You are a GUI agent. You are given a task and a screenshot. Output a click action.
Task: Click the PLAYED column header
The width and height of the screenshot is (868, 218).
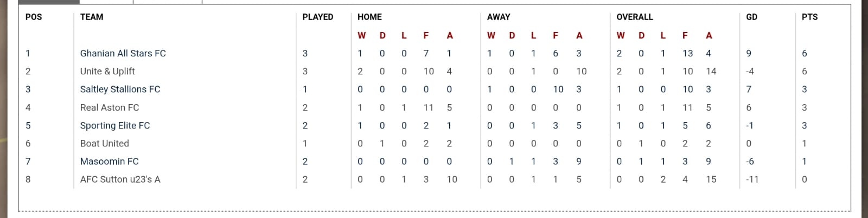[x=318, y=17]
